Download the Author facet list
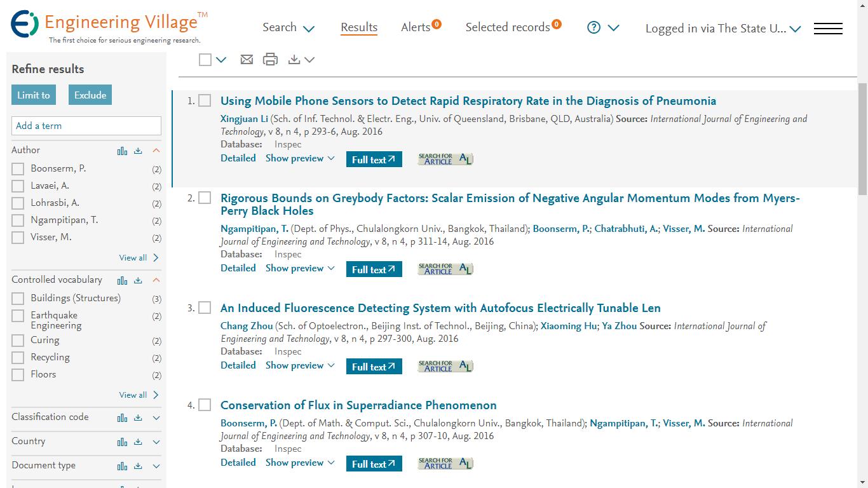 click(x=137, y=151)
